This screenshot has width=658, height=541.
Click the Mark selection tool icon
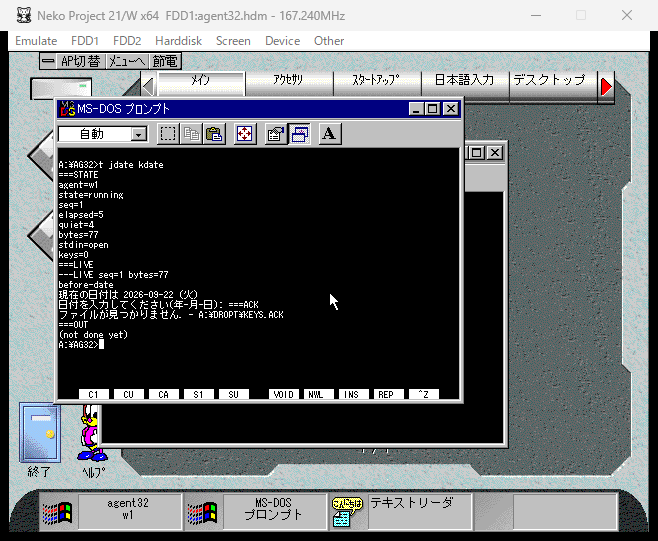[168, 134]
